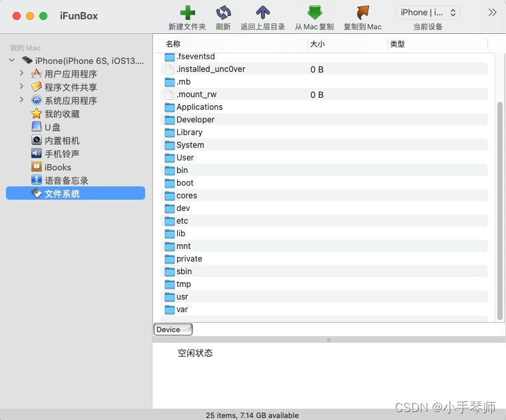Select the private folder row

[324, 259]
